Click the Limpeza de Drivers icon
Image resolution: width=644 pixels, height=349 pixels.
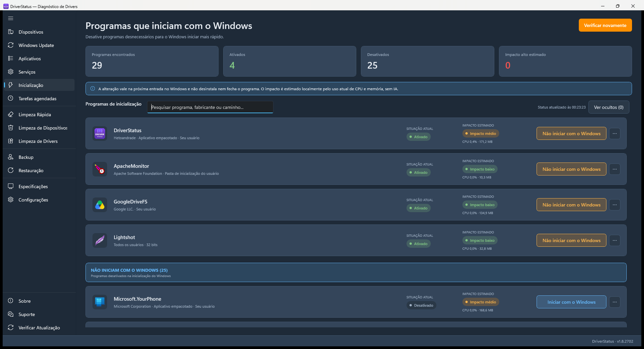click(11, 141)
